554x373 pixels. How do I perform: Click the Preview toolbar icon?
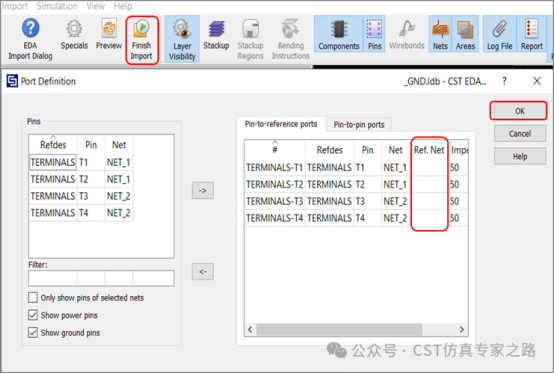pos(109,28)
